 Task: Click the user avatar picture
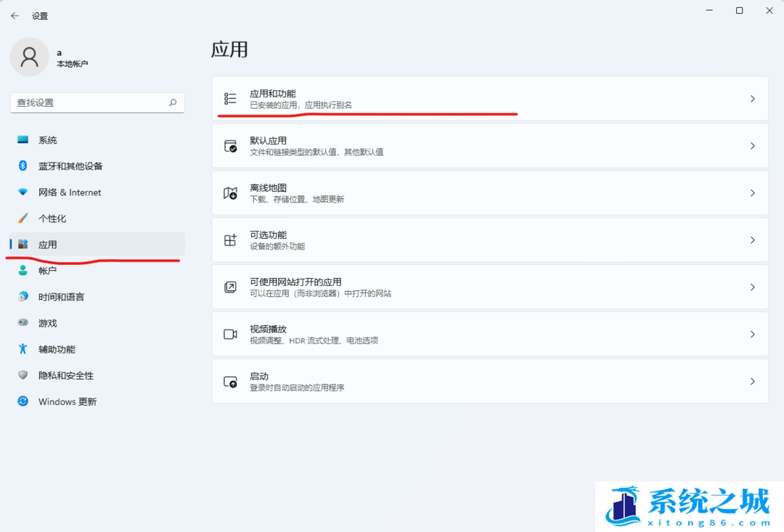[x=30, y=57]
